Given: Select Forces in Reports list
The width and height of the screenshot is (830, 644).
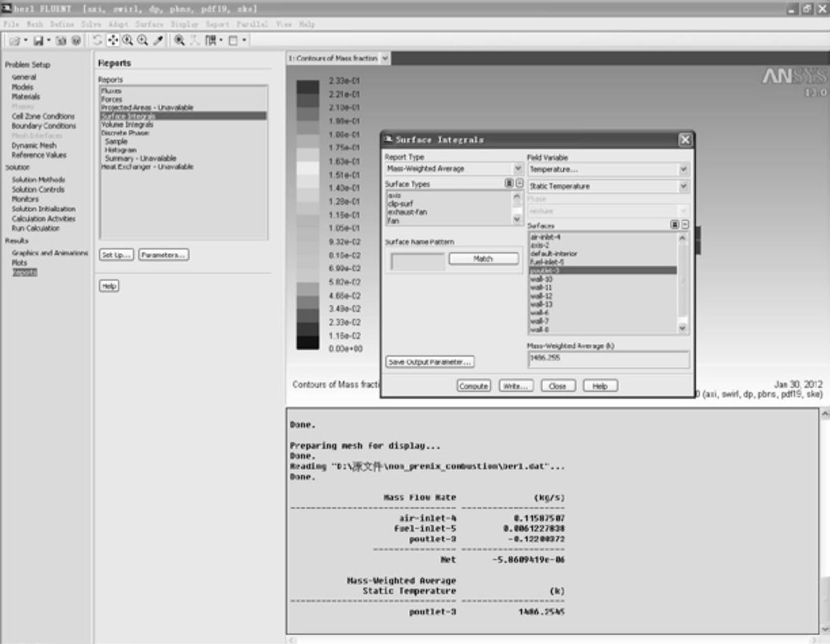Looking at the screenshot, I should [x=111, y=99].
